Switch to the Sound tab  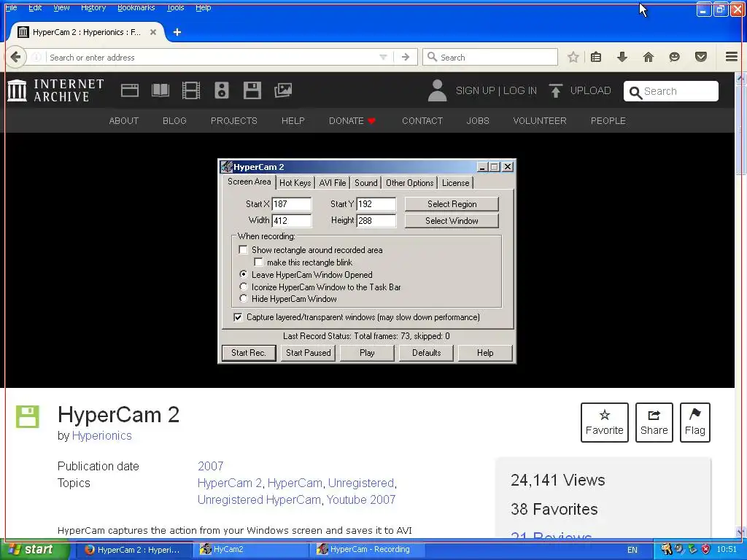(x=366, y=183)
